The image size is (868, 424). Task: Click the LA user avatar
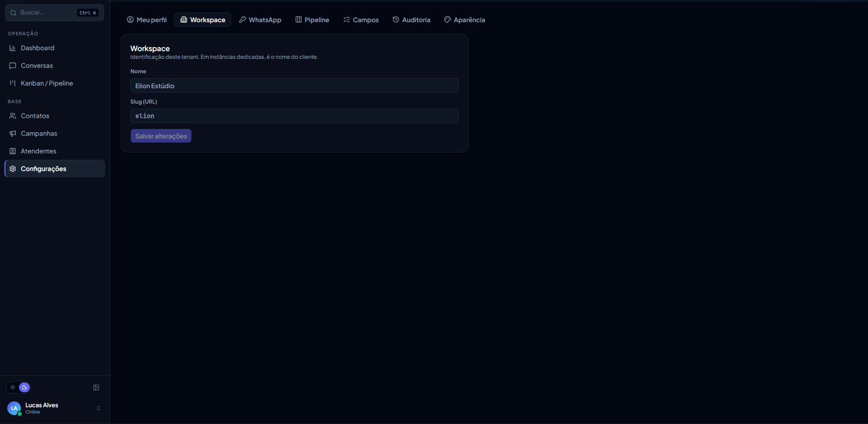[x=14, y=408]
